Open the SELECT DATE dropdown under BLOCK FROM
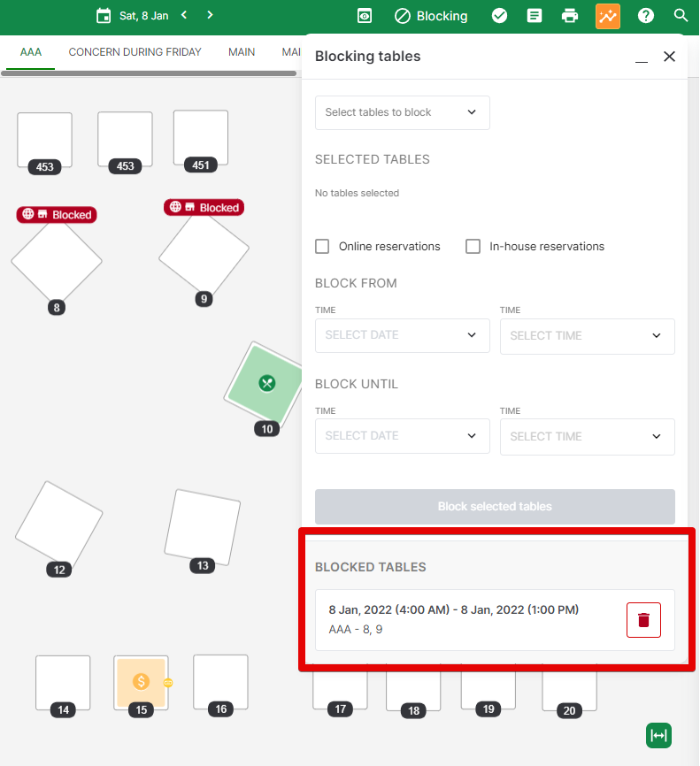 tap(403, 335)
